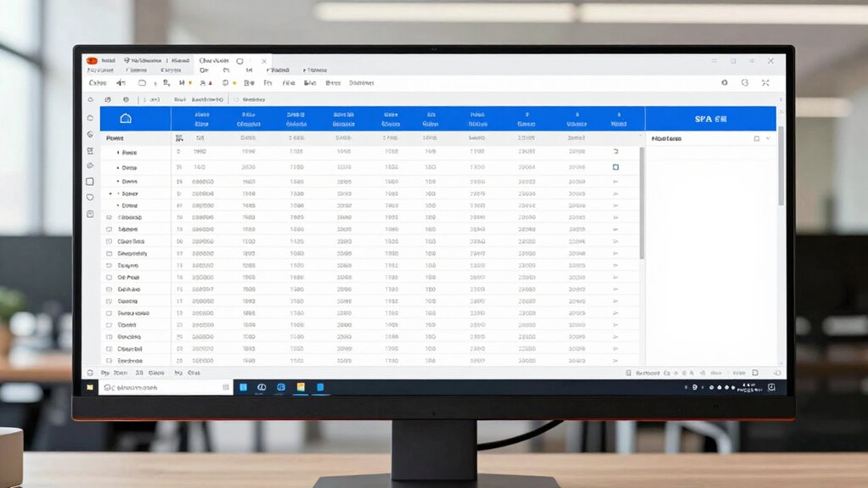The image size is (868, 488).
Task: Close the application window with the X
Action: pos(770,61)
